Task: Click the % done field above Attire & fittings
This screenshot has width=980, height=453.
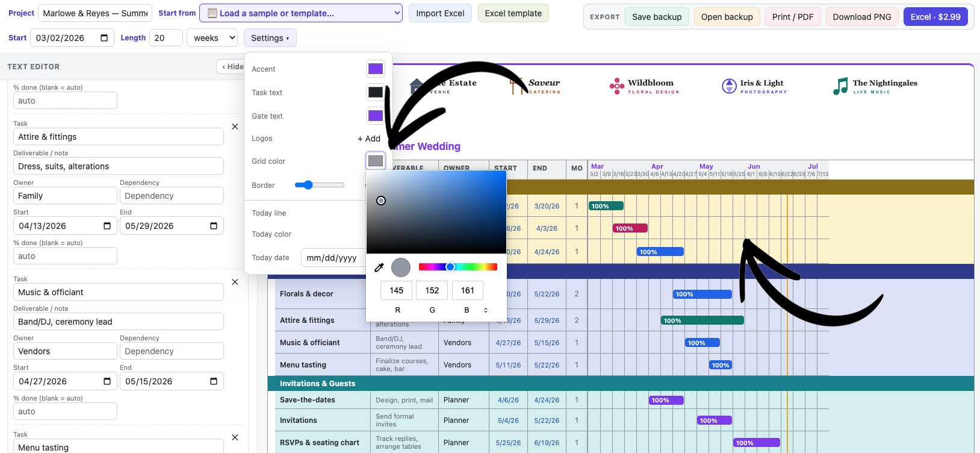Action: 65,101
